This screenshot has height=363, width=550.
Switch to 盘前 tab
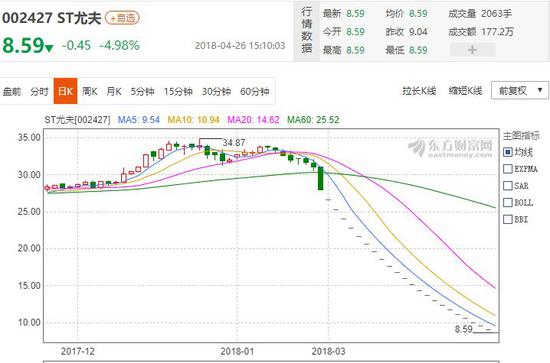pyautogui.click(x=12, y=92)
